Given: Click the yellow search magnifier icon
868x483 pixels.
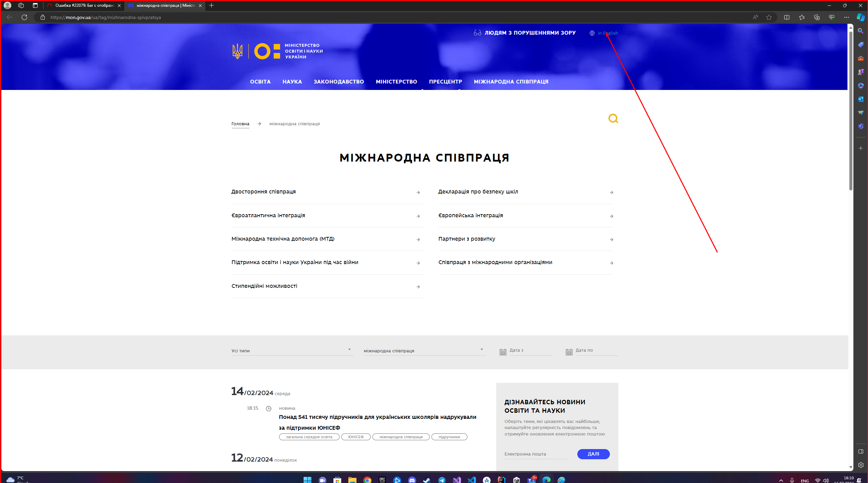Looking at the screenshot, I should click(613, 118).
